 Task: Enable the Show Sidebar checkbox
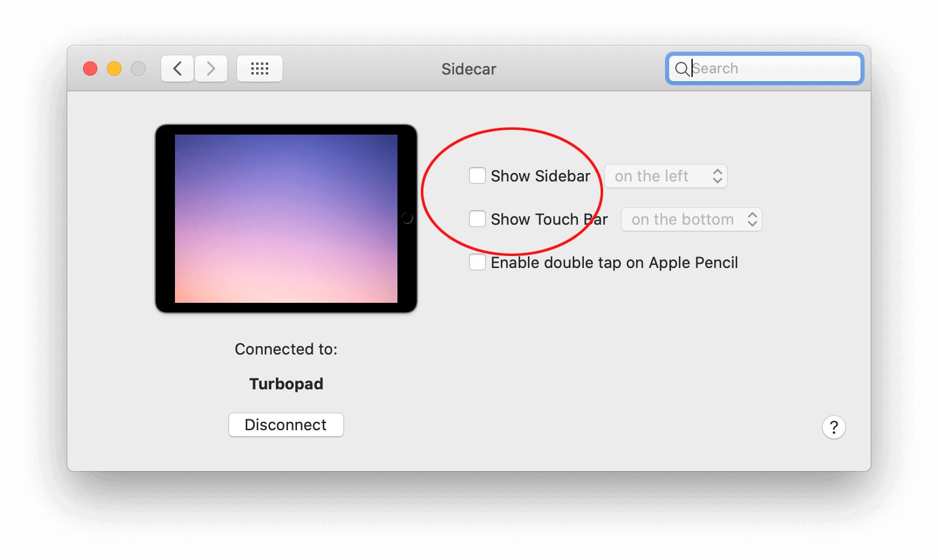point(477,175)
